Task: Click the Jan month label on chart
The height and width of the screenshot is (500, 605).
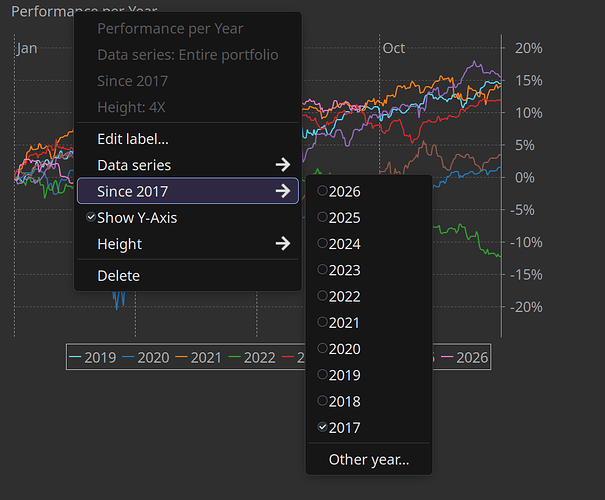Action: coord(27,48)
